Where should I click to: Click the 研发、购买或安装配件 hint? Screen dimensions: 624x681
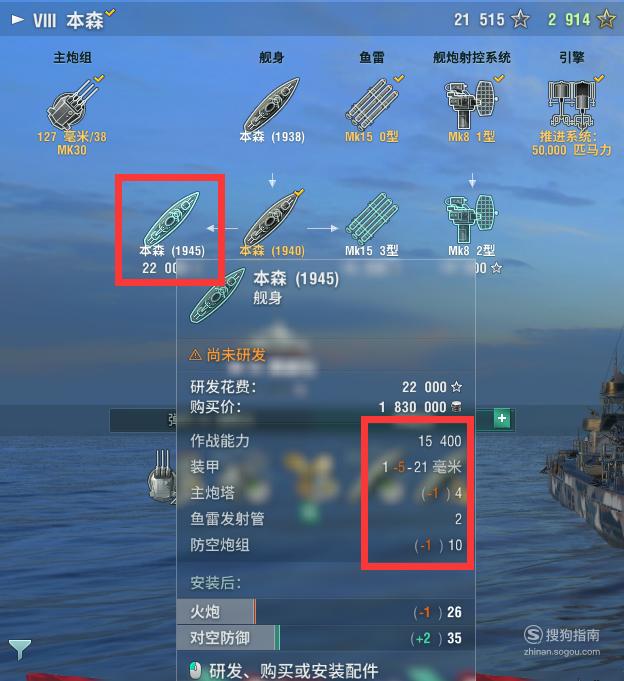click(x=294, y=671)
